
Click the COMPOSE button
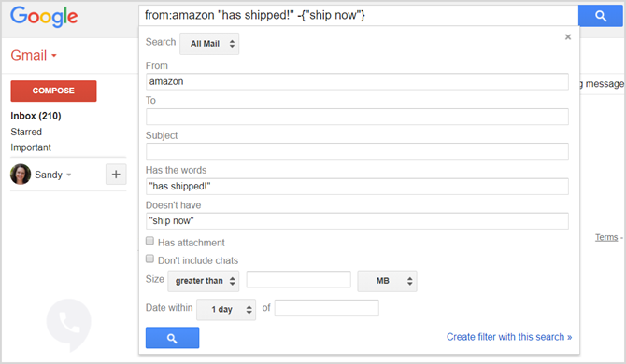pyautogui.click(x=53, y=91)
